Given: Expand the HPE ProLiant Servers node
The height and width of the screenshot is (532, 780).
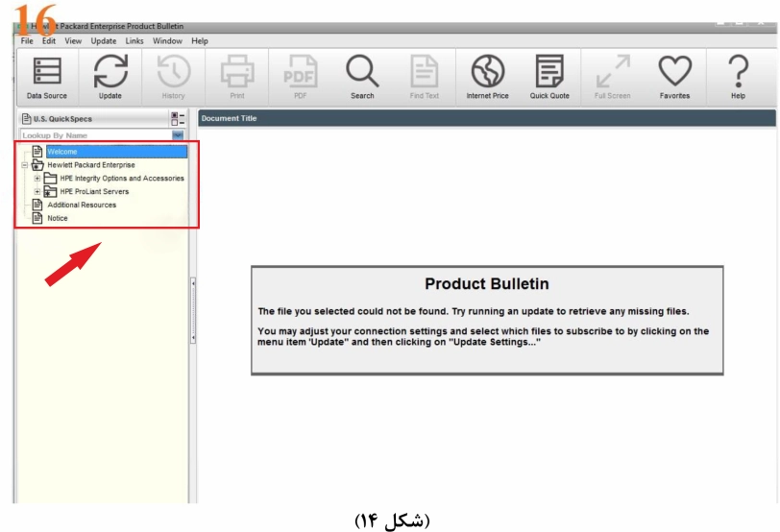Looking at the screenshot, I should pyautogui.click(x=37, y=192).
